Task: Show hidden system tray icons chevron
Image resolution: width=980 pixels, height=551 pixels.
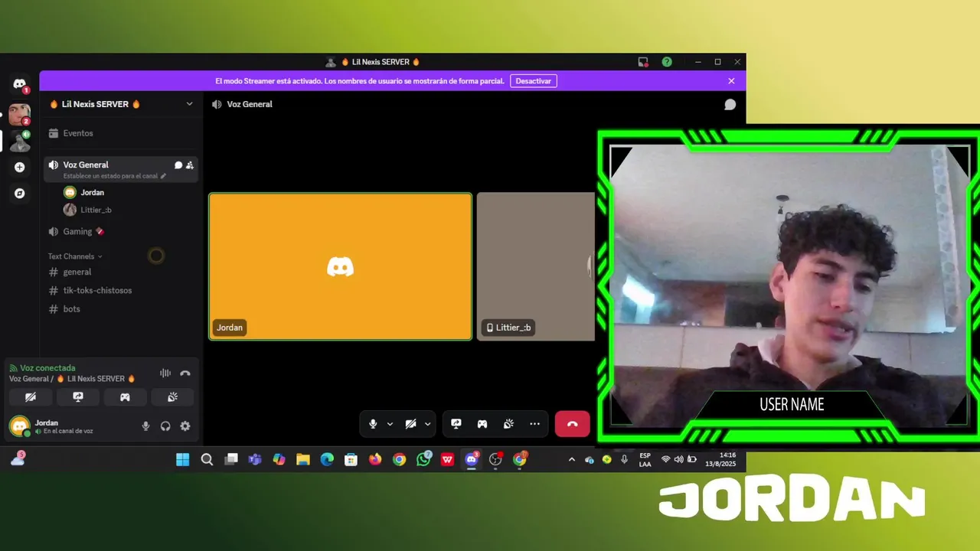Action: point(571,459)
